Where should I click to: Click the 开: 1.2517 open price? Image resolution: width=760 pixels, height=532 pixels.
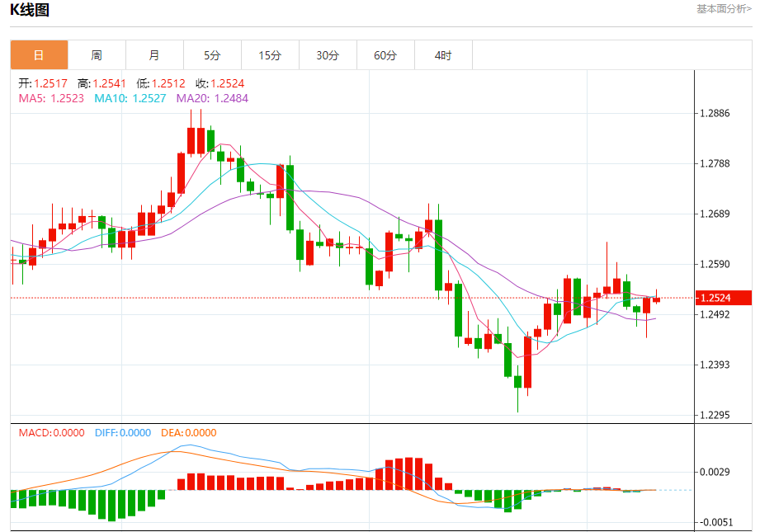coord(43,83)
